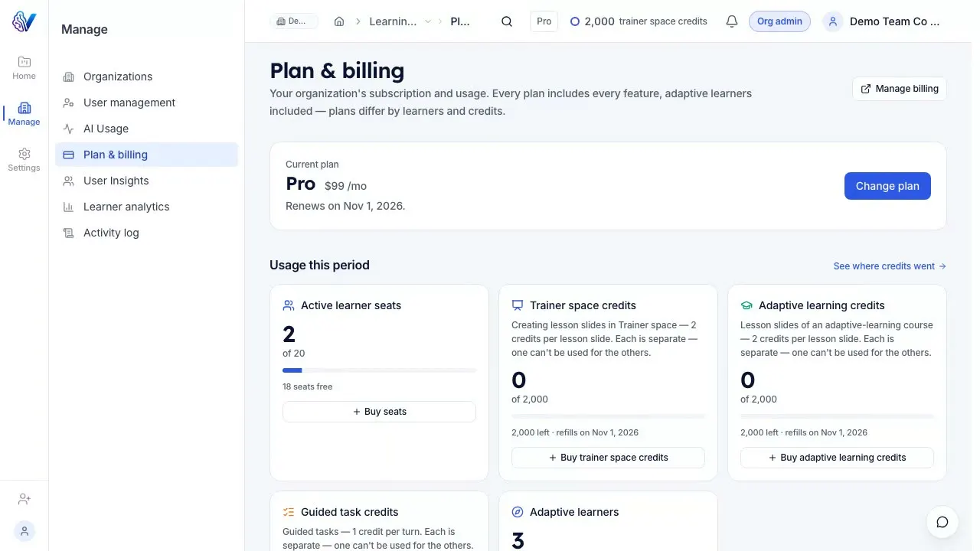The image size is (980, 551).
Task: Click the 2,000 trainer space credits counter
Action: [x=639, y=21]
